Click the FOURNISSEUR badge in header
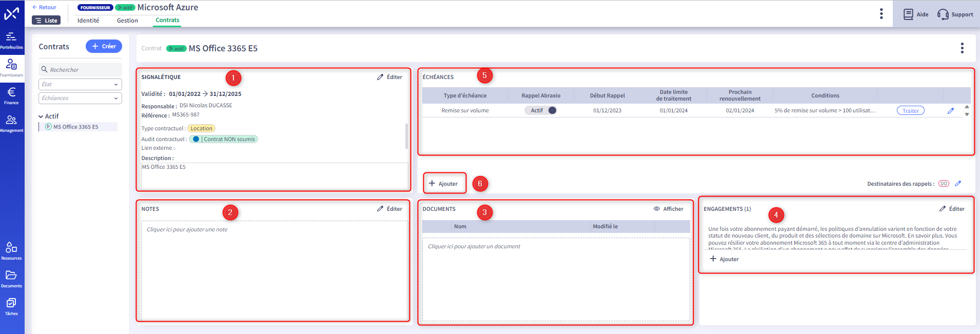The height and width of the screenshot is (334, 980). pyautogui.click(x=95, y=8)
